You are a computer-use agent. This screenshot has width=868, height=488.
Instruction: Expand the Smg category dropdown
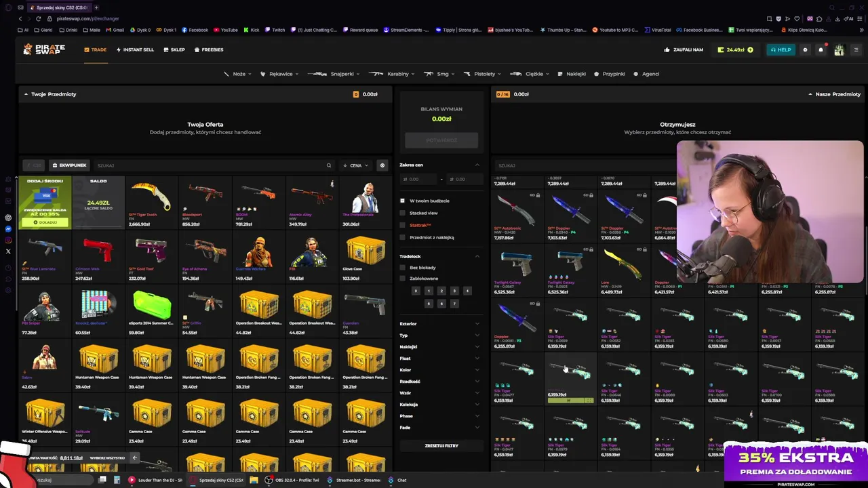click(439, 74)
